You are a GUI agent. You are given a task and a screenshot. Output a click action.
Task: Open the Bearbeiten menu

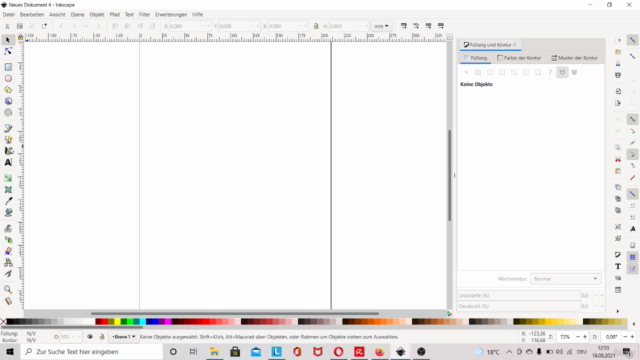32,15
